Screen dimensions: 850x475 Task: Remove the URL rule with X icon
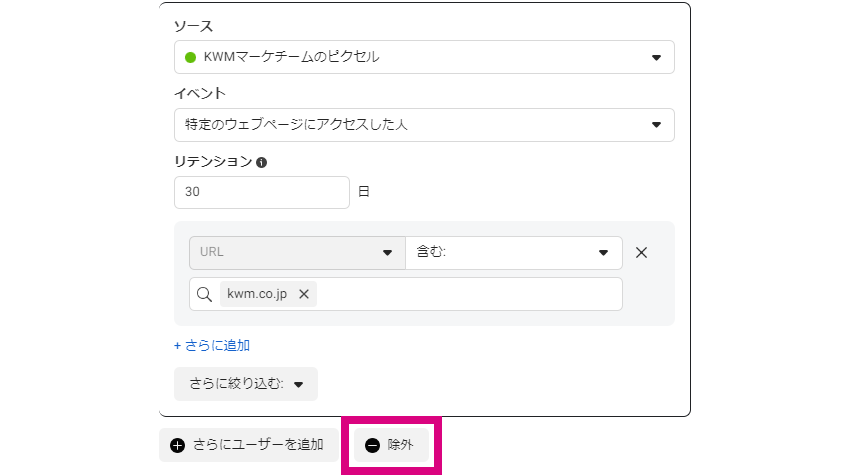tap(641, 253)
